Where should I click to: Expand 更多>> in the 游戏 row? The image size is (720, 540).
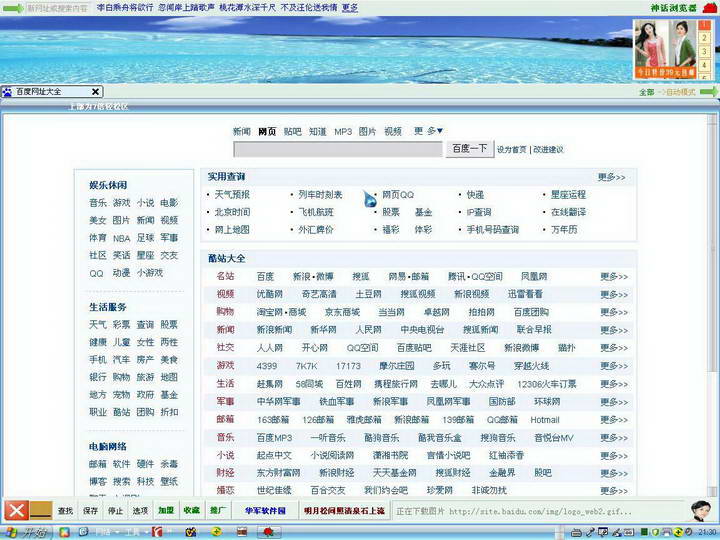coord(614,366)
